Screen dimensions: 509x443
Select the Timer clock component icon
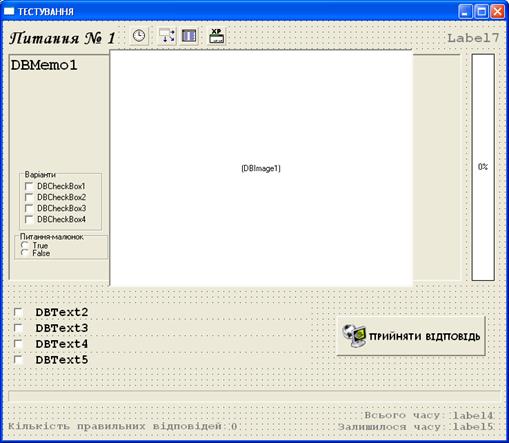coord(139,36)
